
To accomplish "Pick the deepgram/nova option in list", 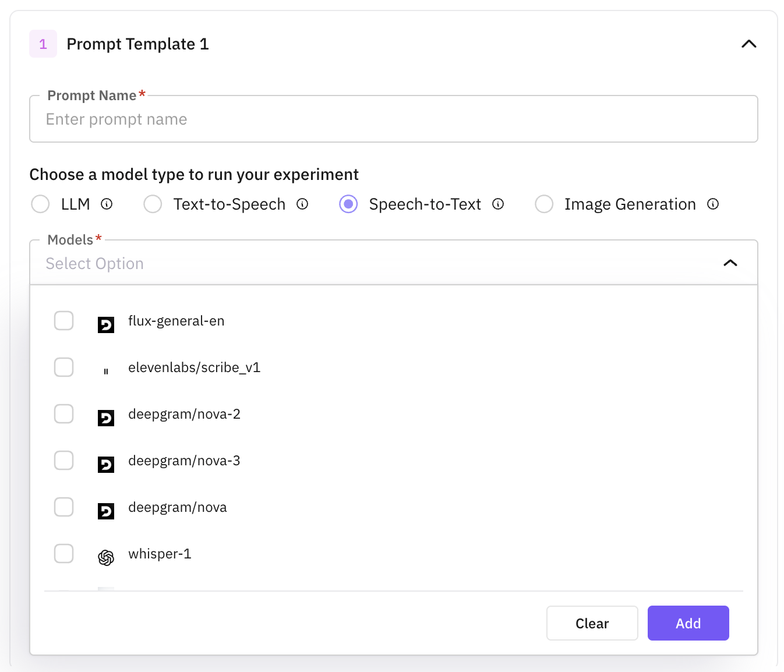I will pyautogui.click(x=178, y=507).
